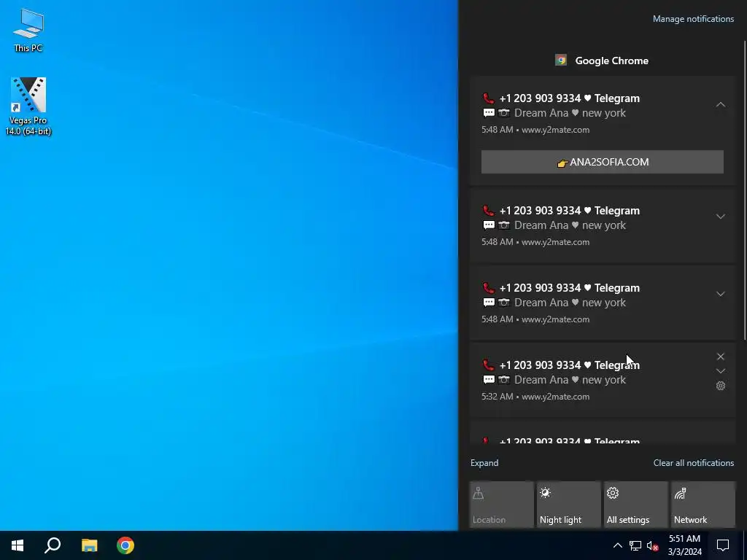The image size is (747, 560).
Task: Clear all notifications
Action: coord(693,463)
